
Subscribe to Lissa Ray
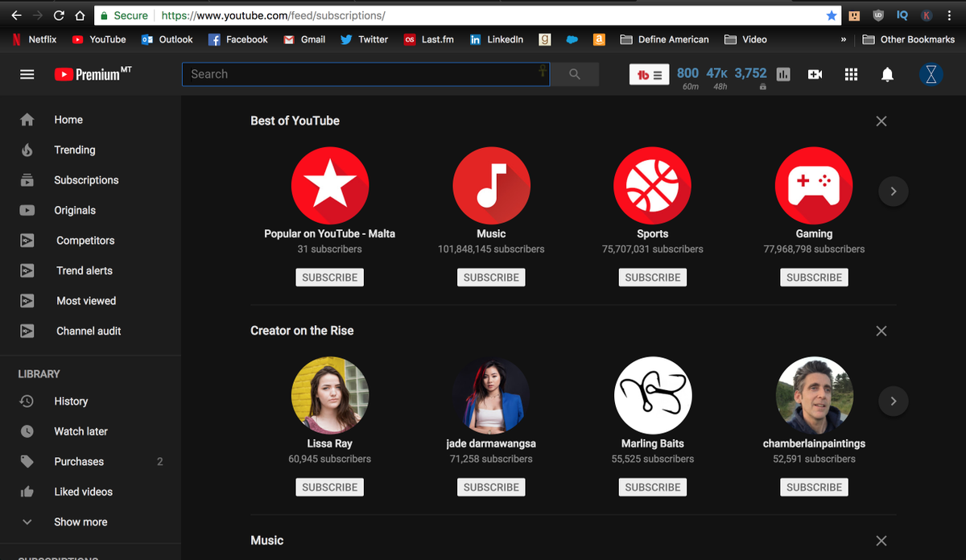click(330, 488)
